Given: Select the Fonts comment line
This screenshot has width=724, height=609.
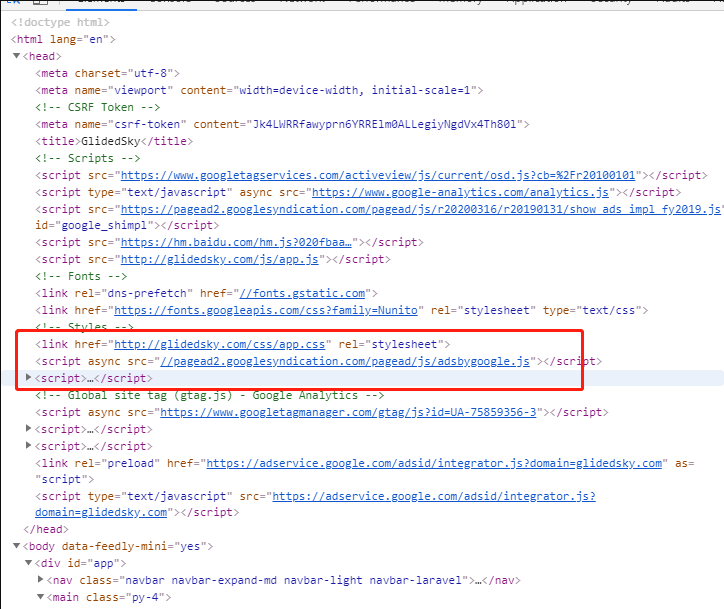Looking at the screenshot, I should [x=81, y=276].
